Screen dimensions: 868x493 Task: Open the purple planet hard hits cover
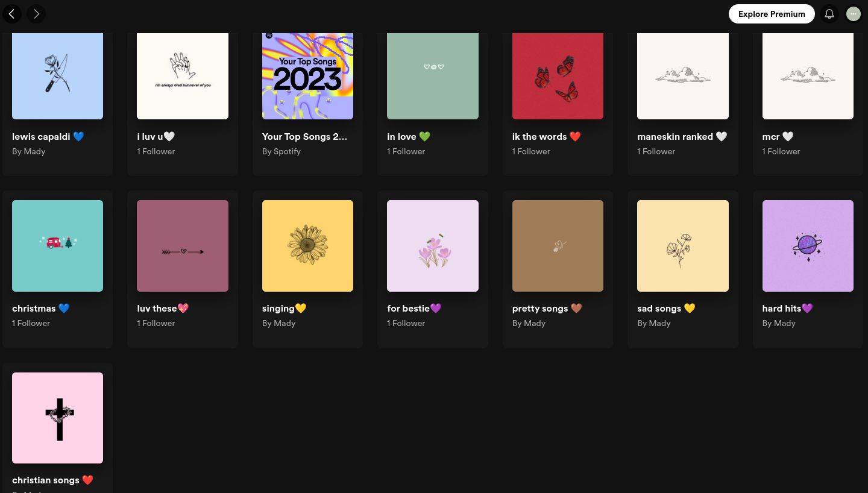pyautogui.click(x=808, y=246)
